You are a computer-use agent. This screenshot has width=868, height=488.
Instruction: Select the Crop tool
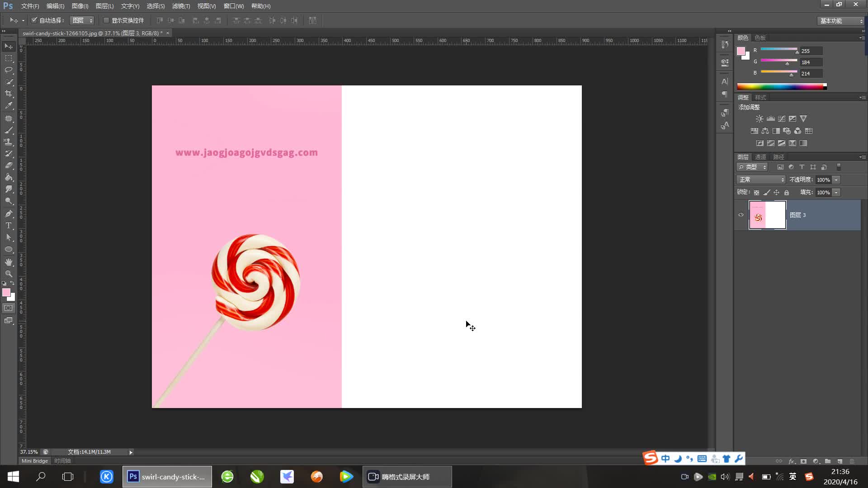(x=9, y=94)
